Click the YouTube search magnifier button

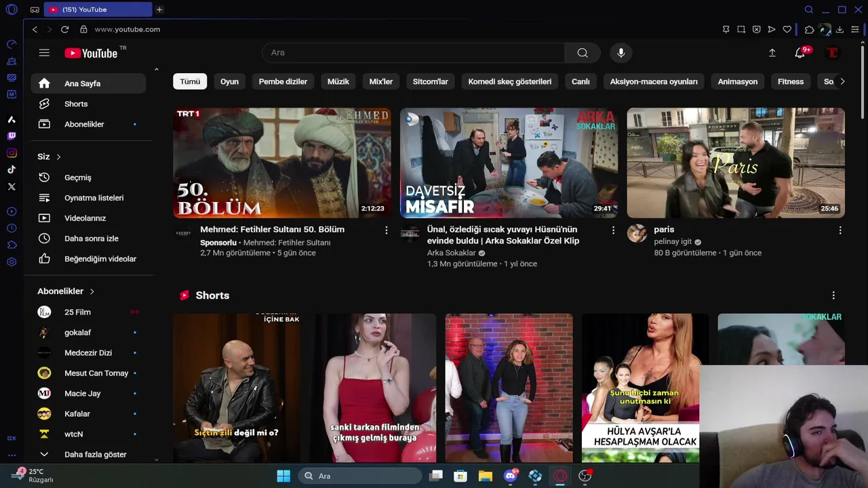(583, 53)
